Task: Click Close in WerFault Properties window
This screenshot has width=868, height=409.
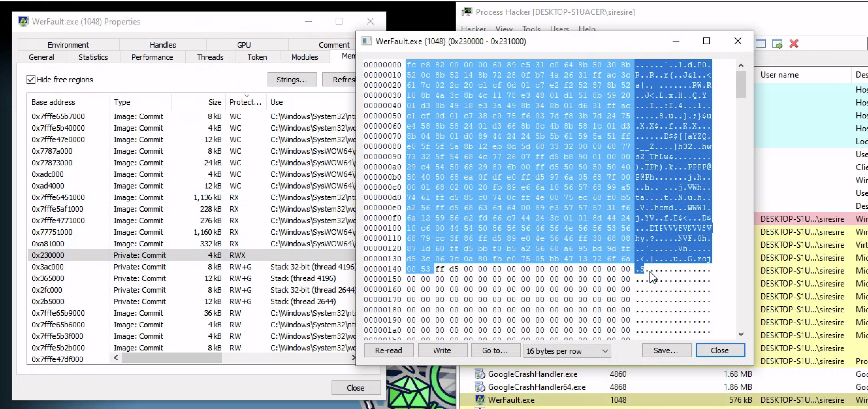Action: [355, 388]
